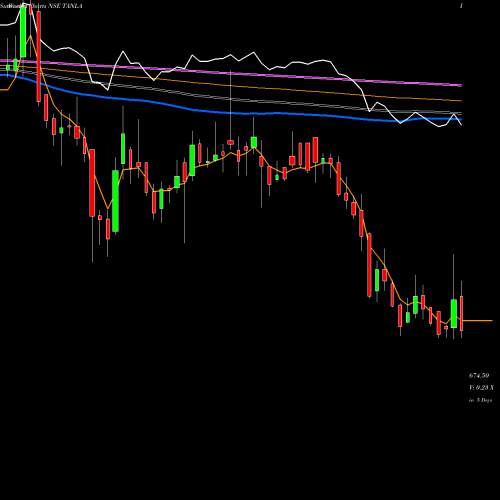Click the "V: 0.23 X" volume label
Image resolution: width=500 pixels, height=500 pixels.
point(481,388)
